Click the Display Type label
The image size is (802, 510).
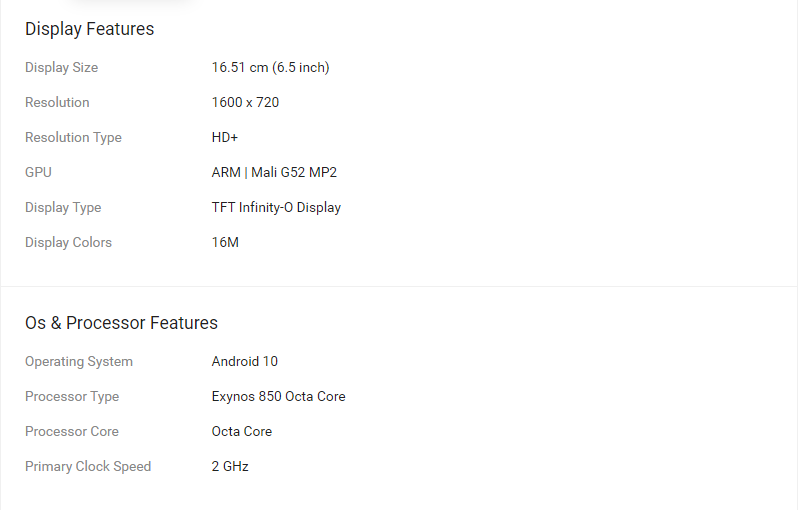pyautogui.click(x=63, y=208)
